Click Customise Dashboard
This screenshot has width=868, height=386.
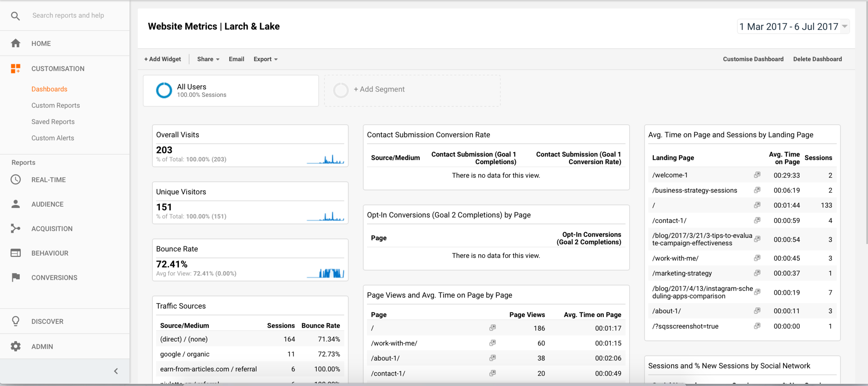(x=753, y=59)
